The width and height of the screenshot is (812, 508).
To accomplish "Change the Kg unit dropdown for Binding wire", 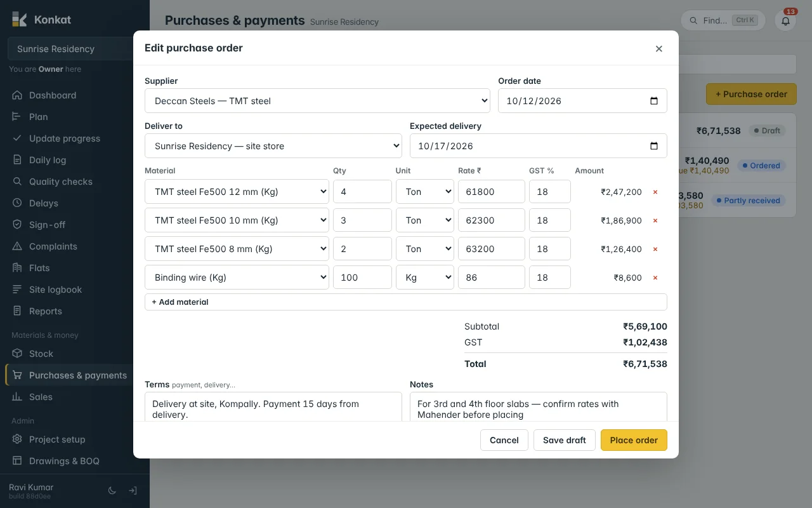I will tap(425, 277).
